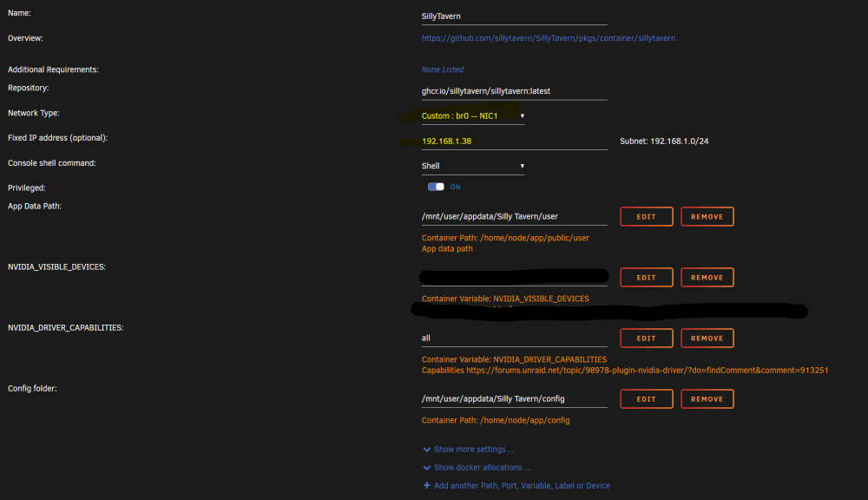Add another Path, Port, Variable, Label or Device
The width and height of the screenshot is (868, 500).
point(516,485)
